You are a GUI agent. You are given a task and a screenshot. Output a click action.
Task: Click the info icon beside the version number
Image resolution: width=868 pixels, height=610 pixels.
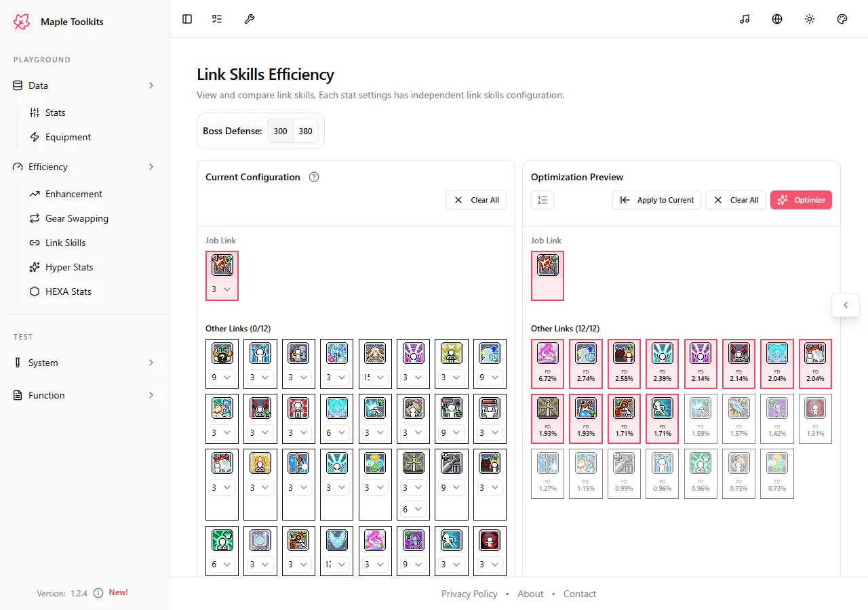coord(98,593)
